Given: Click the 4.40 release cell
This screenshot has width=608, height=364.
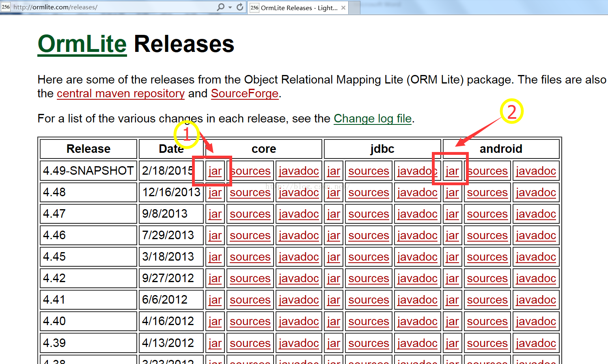Looking at the screenshot, I should click(88, 321).
